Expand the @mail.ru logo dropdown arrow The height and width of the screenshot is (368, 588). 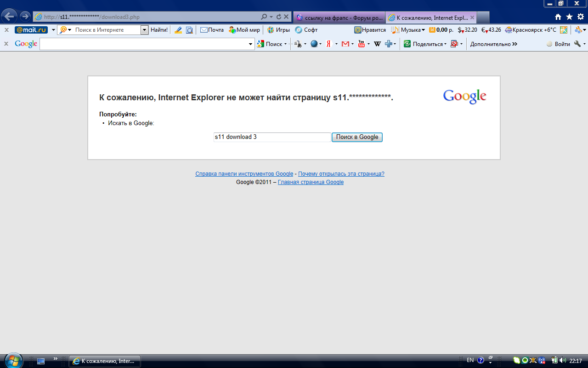(x=53, y=30)
